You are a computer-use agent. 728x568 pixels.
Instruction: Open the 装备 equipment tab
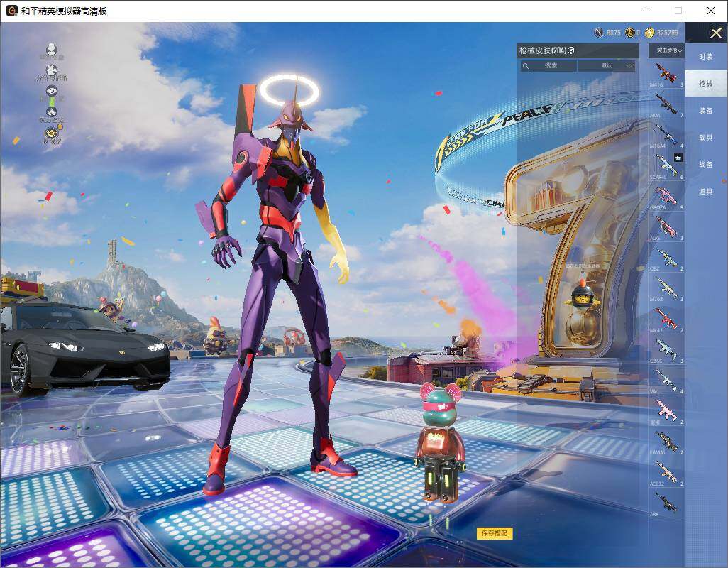[706, 111]
